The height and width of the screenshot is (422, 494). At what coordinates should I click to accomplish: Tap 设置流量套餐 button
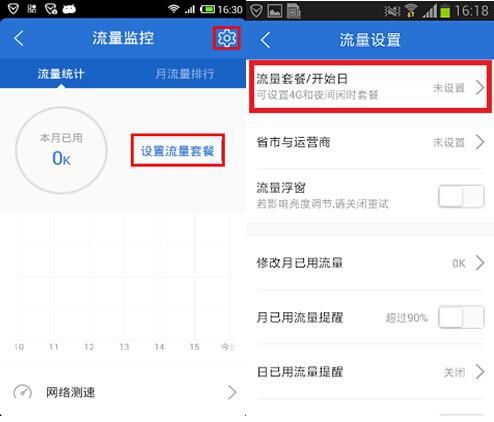(178, 151)
